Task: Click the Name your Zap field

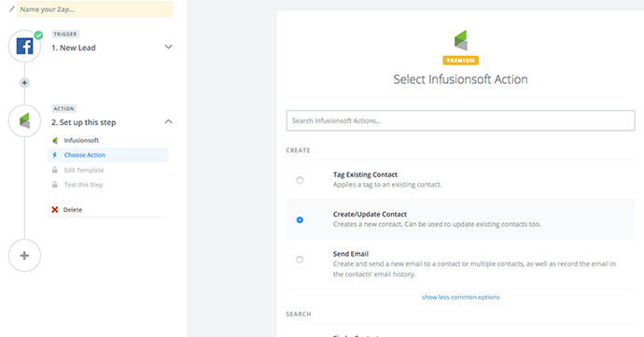Action: [x=94, y=9]
